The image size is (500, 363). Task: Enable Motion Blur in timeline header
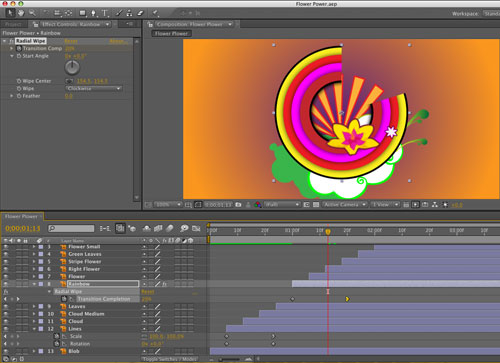pyautogui.click(x=170, y=228)
